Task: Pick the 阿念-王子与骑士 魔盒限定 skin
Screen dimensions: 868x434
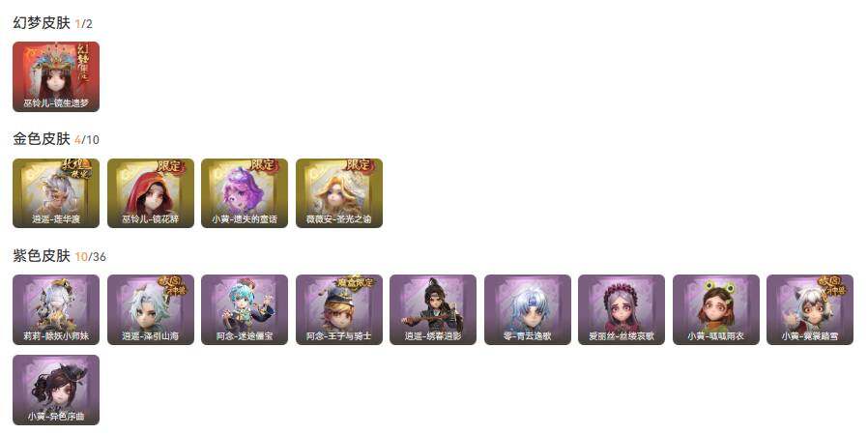Action: coord(339,309)
